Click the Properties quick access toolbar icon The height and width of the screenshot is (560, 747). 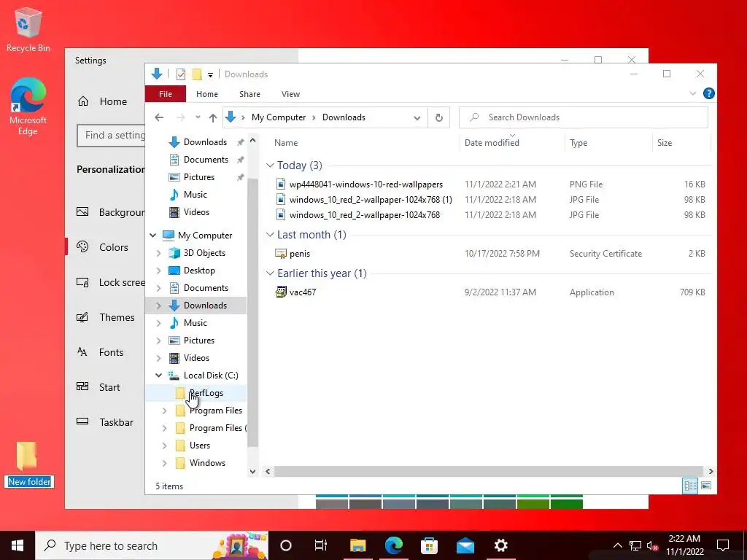point(181,74)
